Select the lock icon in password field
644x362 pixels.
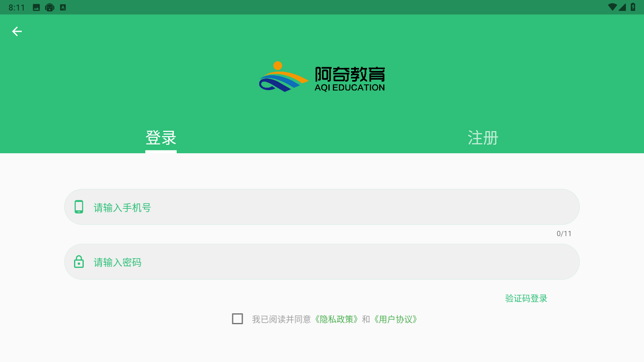(79, 261)
